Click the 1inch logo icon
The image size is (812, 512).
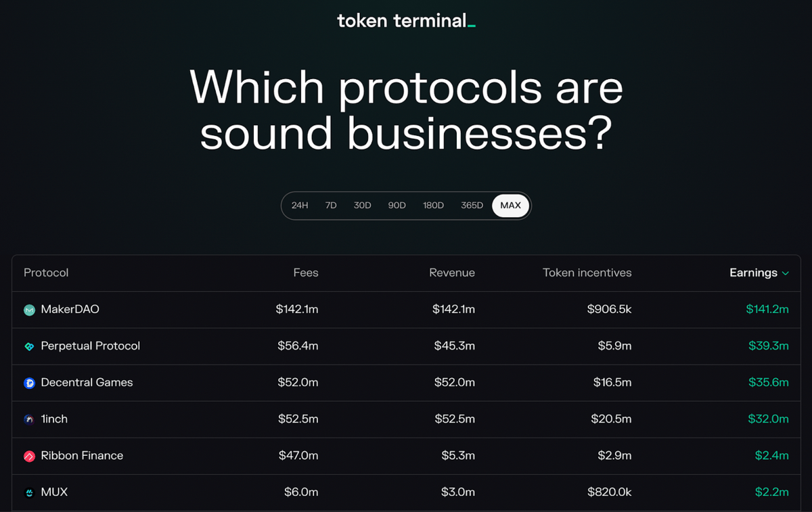[29, 419]
